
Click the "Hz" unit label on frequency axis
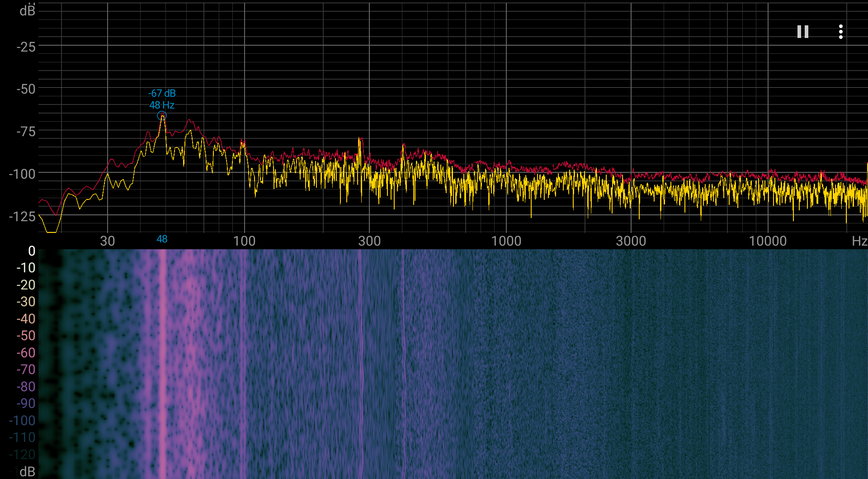859,241
